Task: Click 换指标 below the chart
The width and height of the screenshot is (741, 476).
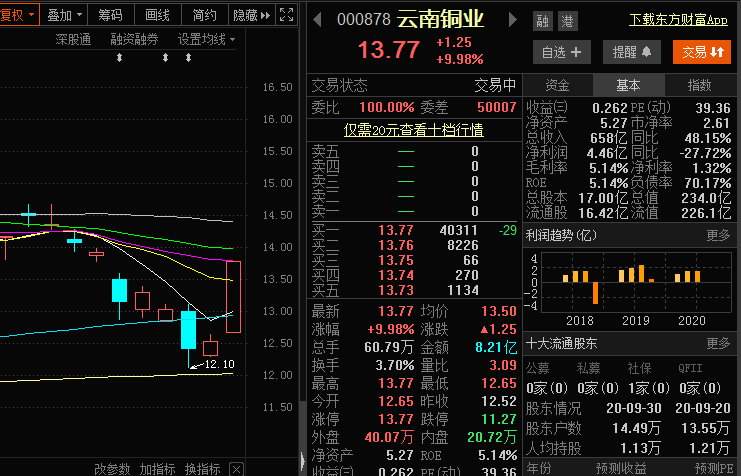Action: [x=203, y=469]
